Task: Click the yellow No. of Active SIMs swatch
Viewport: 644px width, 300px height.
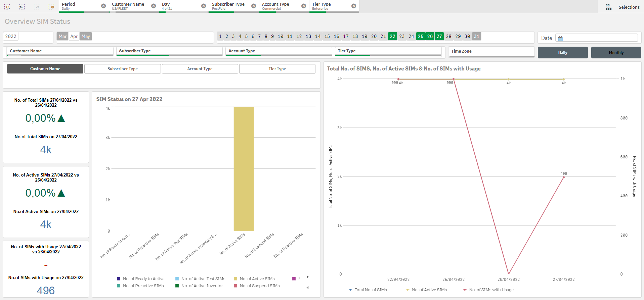Action: [235, 279]
